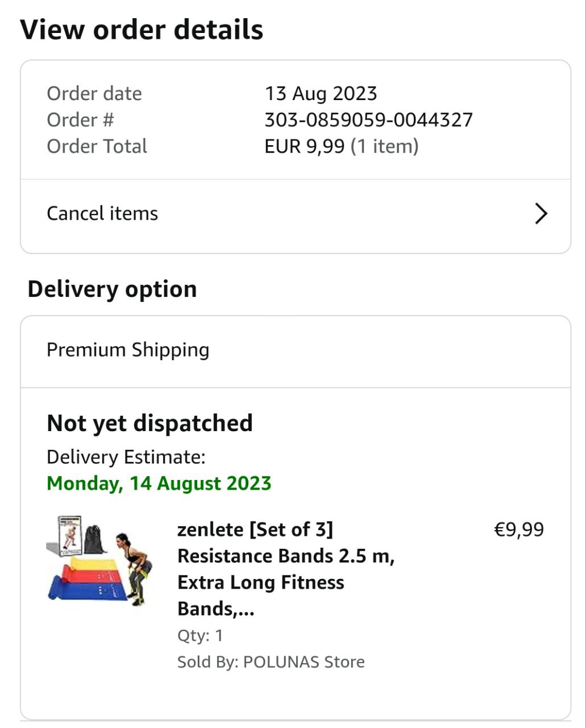Tap the 13 Aug 2023 order date

[x=321, y=94]
